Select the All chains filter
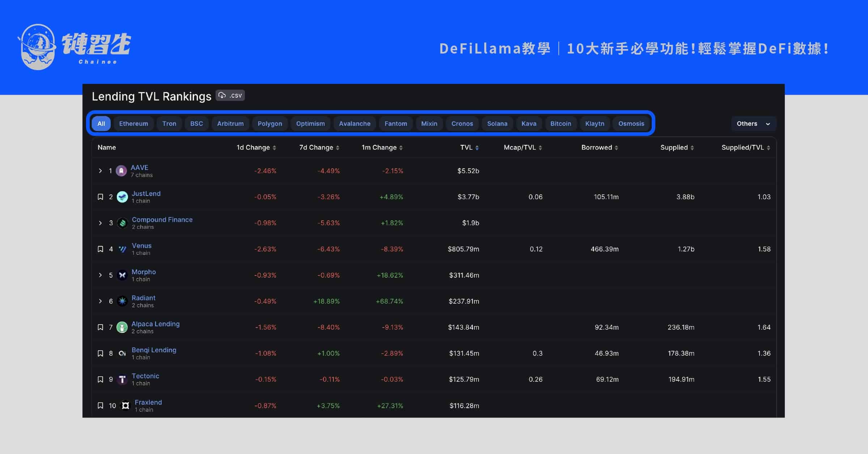Viewport: 868px width, 454px height. pos(101,124)
